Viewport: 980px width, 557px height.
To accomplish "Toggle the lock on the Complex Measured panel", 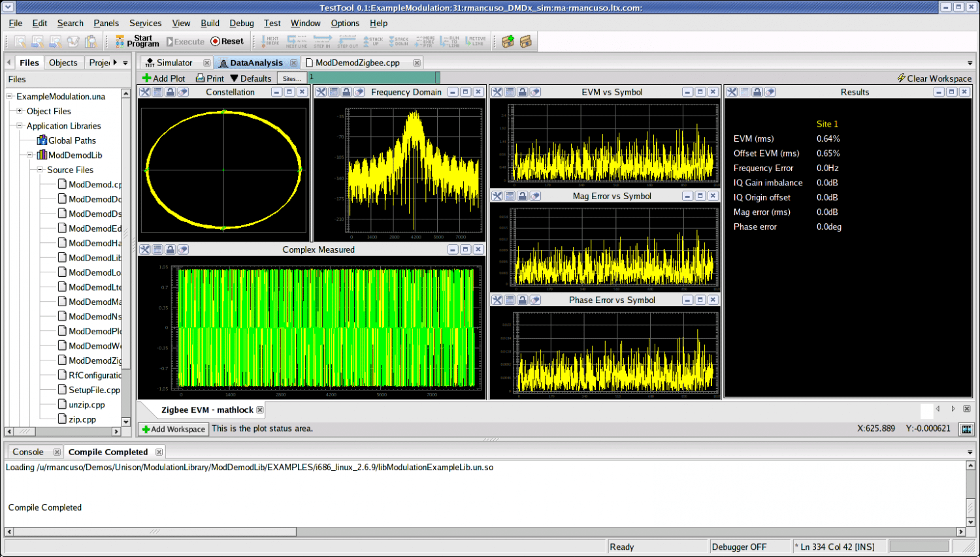I will coord(170,249).
